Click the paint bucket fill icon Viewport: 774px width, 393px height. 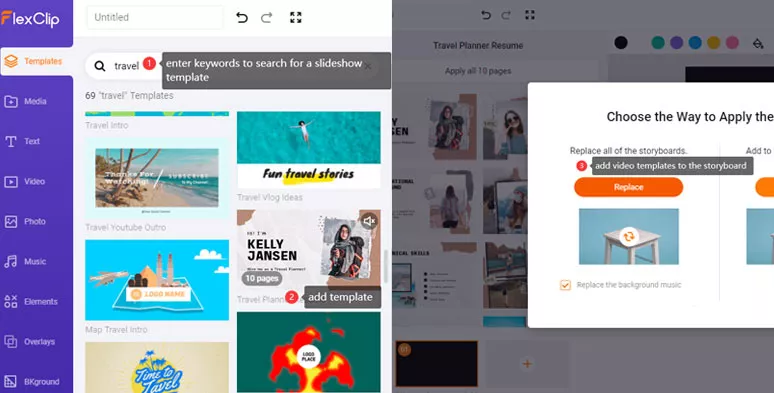(x=758, y=43)
